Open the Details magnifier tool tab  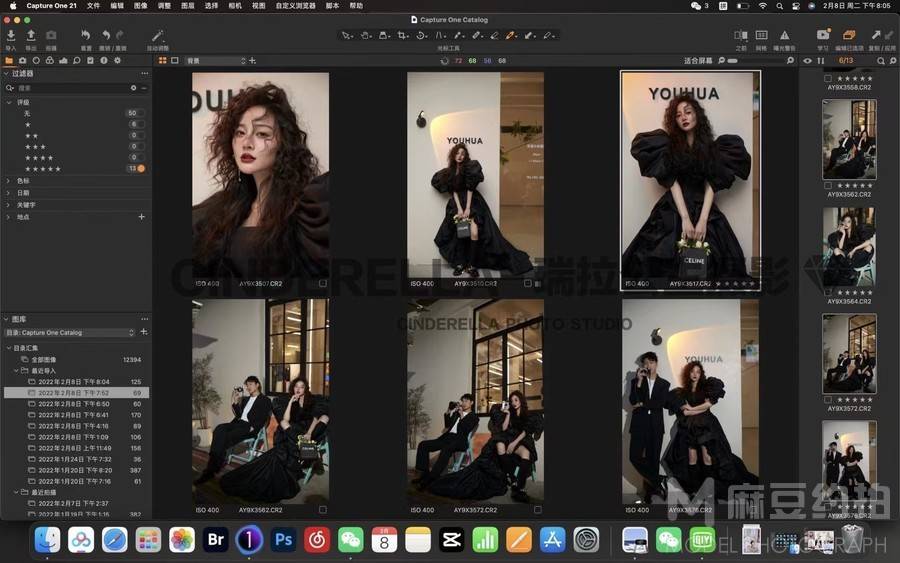(76, 60)
